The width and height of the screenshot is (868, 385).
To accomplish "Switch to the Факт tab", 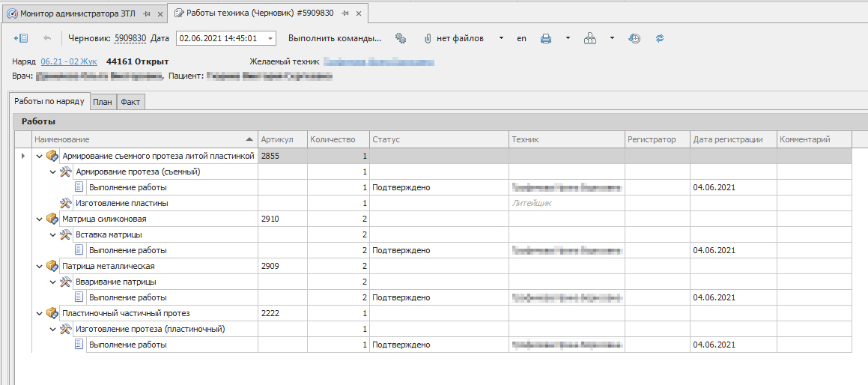I will (130, 103).
